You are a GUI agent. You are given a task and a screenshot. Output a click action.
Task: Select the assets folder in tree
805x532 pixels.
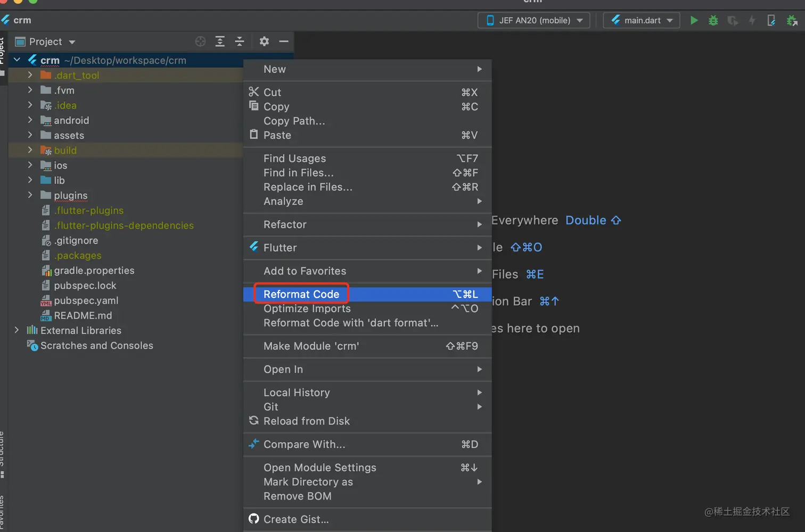(x=69, y=136)
